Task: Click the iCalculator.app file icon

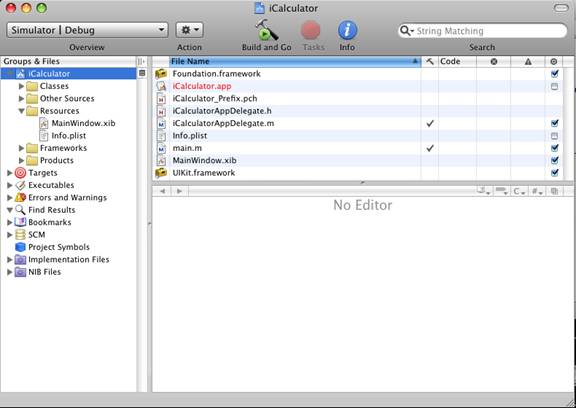Action: tap(161, 86)
